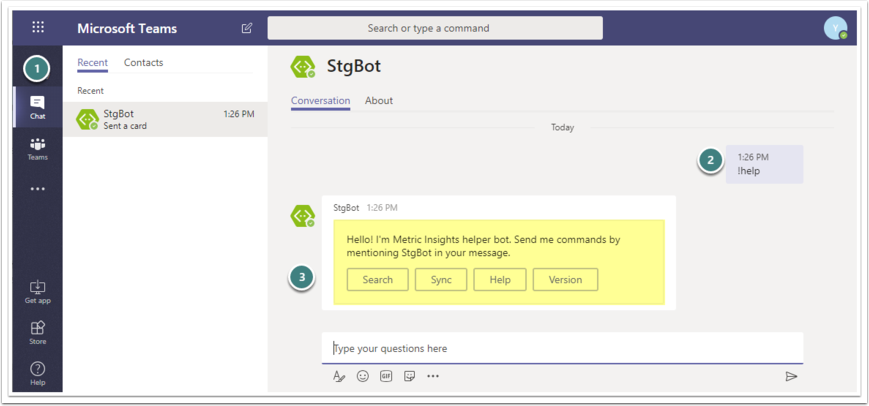Start a new chat with compose icon

247,28
